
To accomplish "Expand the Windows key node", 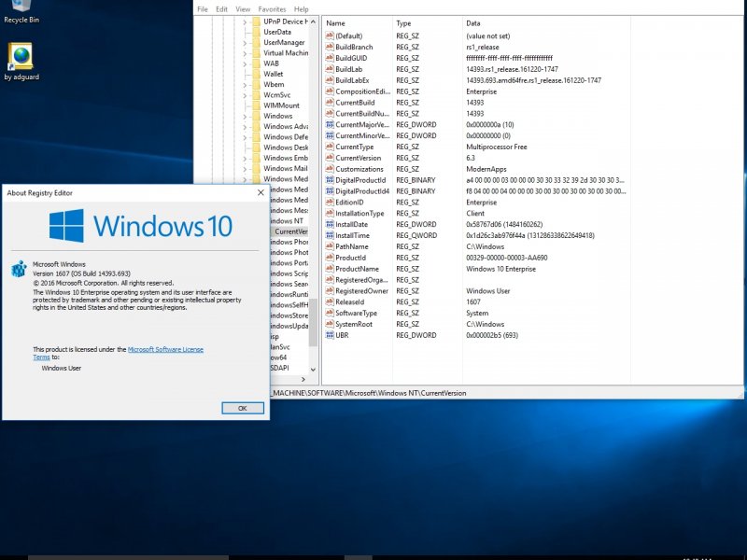I will pos(245,116).
